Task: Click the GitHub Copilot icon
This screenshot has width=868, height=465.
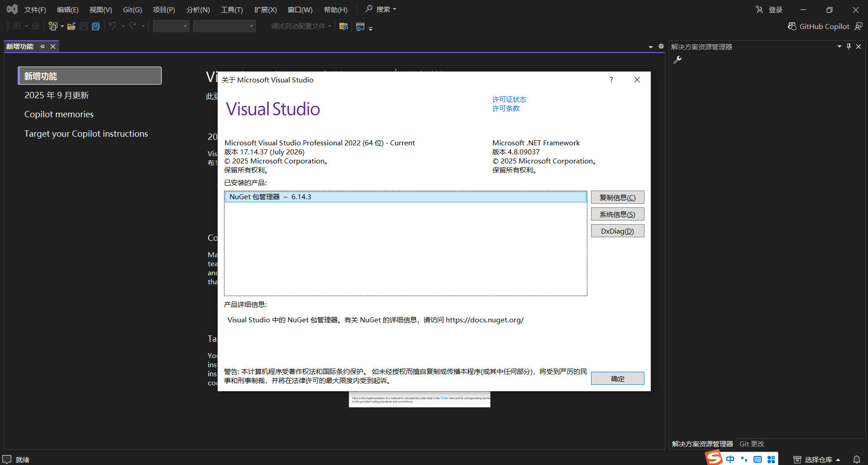Action: click(792, 26)
